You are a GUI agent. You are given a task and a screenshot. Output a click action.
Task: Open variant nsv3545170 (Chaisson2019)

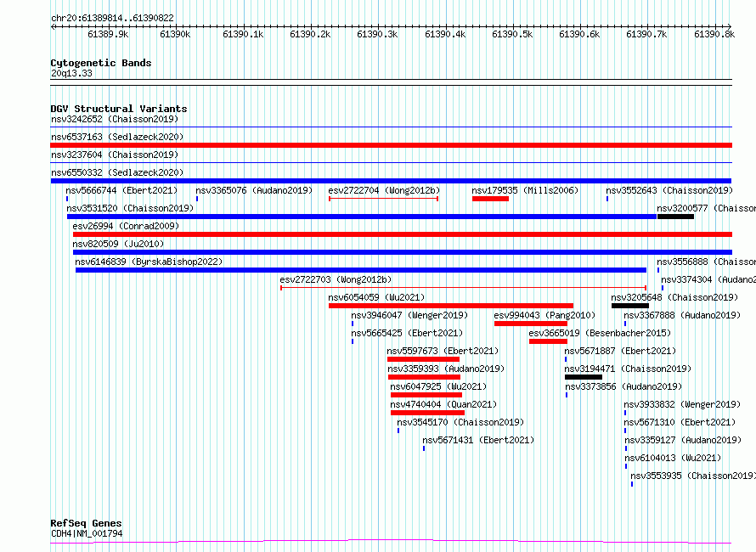[460, 422]
